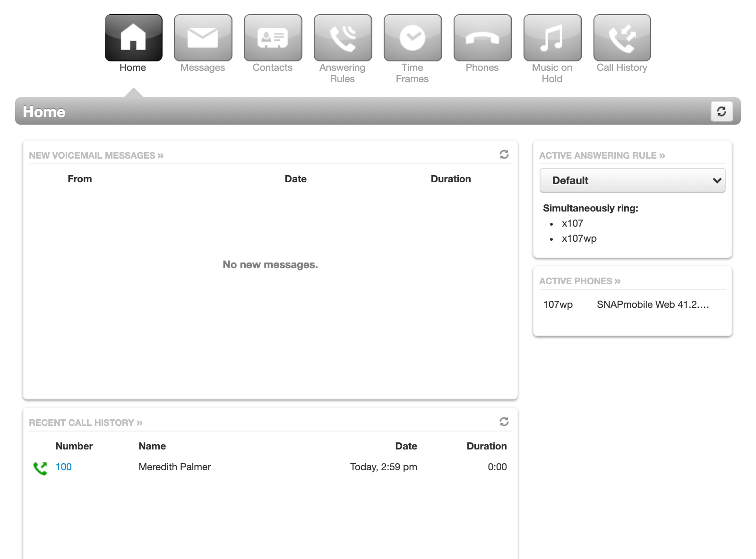Click the outbound call arrow icon beside 100

(x=40, y=467)
